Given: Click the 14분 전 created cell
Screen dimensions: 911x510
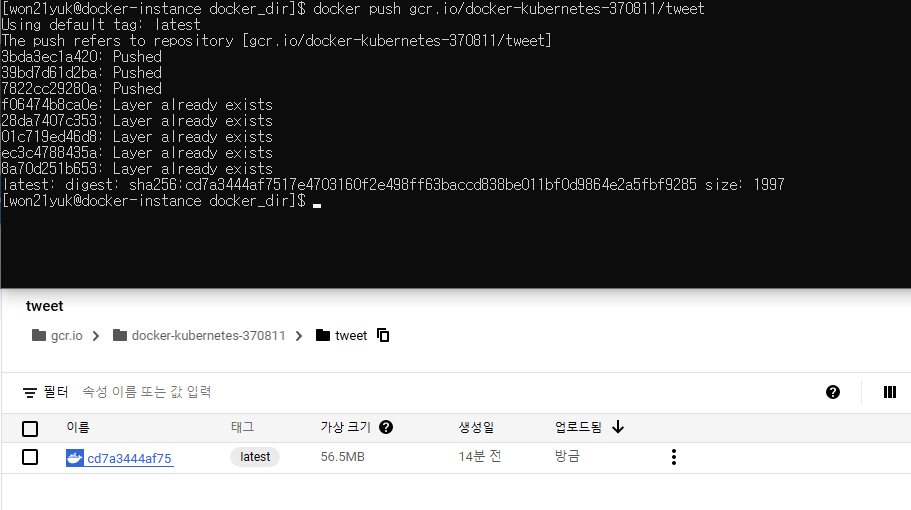Looking at the screenshot, I should 479,457.
